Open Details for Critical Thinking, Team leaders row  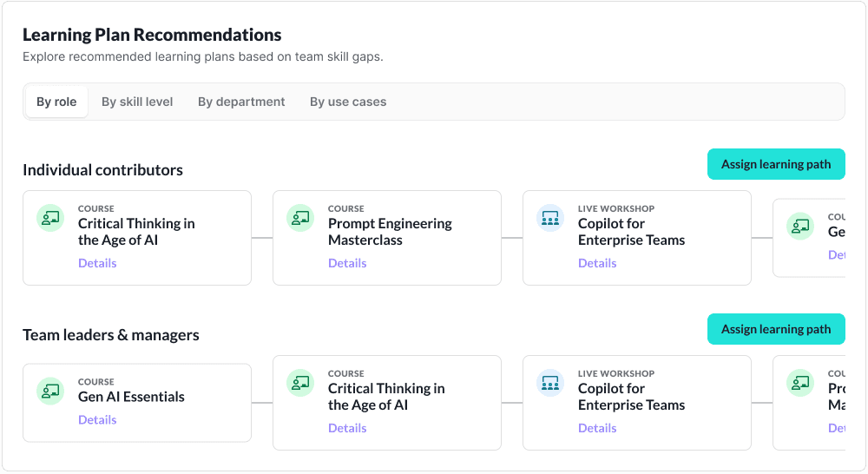tap(347, 428)
